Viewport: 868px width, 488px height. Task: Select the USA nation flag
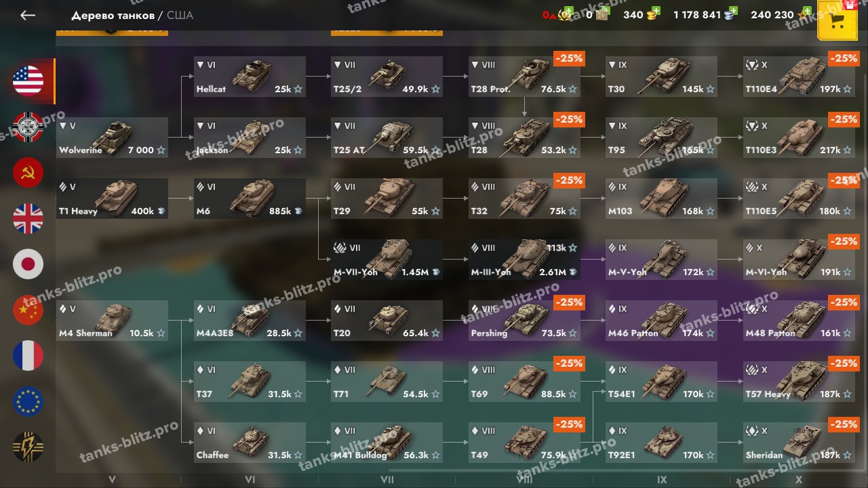pos(28,81)
